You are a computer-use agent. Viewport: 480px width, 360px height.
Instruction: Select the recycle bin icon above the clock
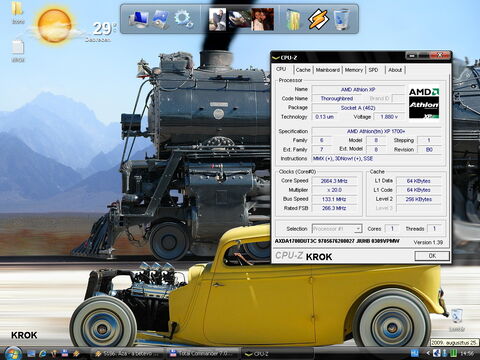pos(457,316)
